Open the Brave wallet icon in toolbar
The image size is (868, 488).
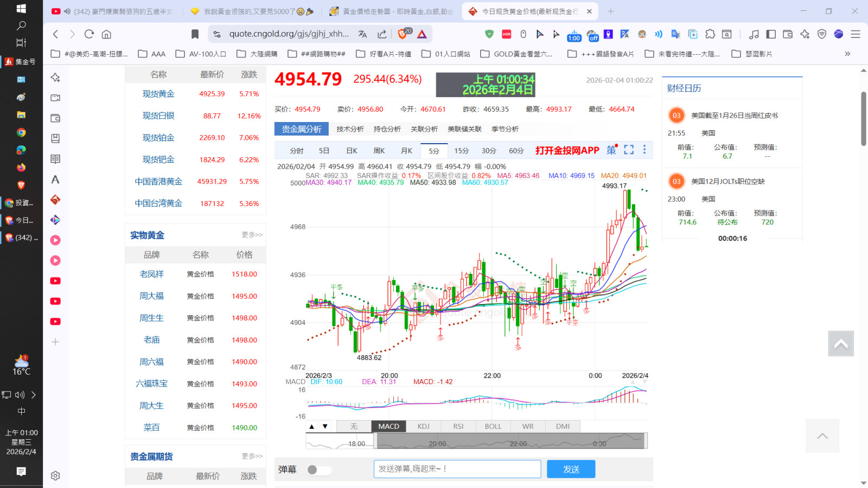click(x=788, y=34)
